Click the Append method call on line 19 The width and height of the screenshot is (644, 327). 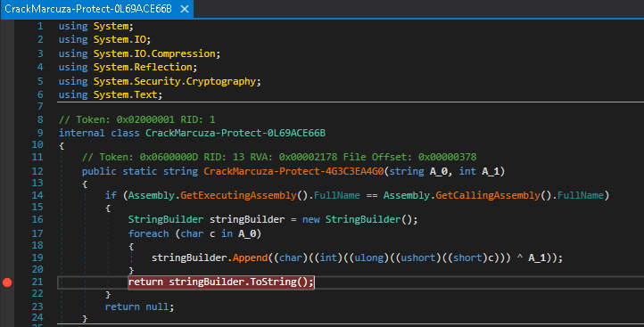pos(250,258)
